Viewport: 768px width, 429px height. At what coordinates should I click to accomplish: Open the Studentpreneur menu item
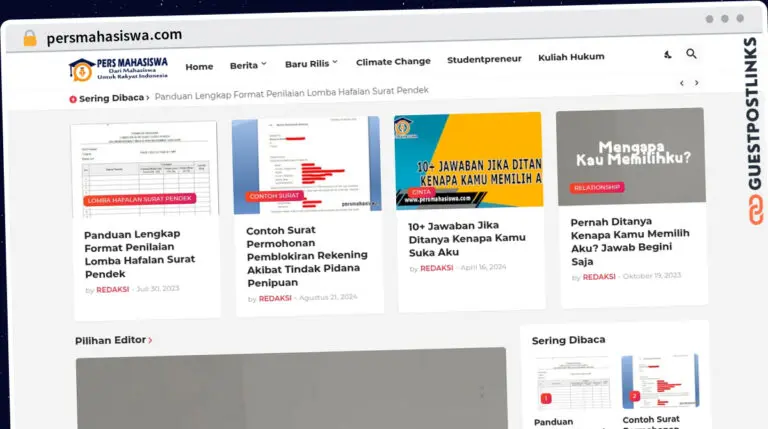484,59
